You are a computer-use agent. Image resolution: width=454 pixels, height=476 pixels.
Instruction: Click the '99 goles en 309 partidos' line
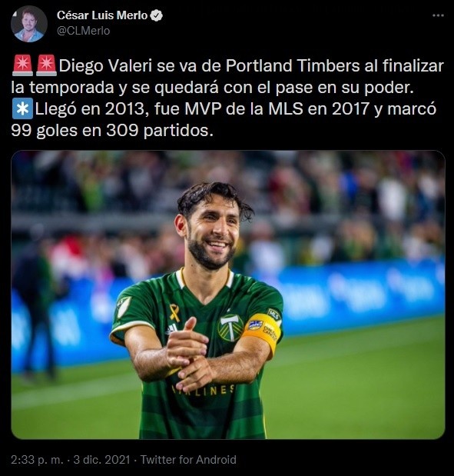(111, 131)
